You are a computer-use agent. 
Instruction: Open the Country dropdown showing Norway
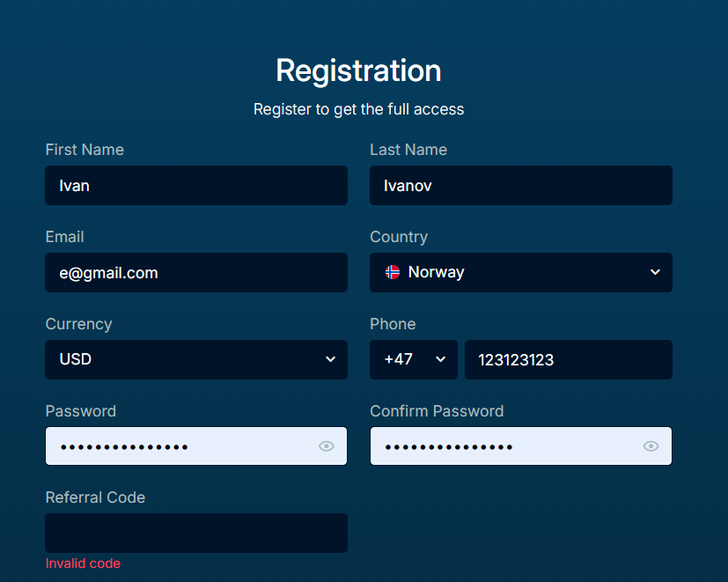click(520, 272)
